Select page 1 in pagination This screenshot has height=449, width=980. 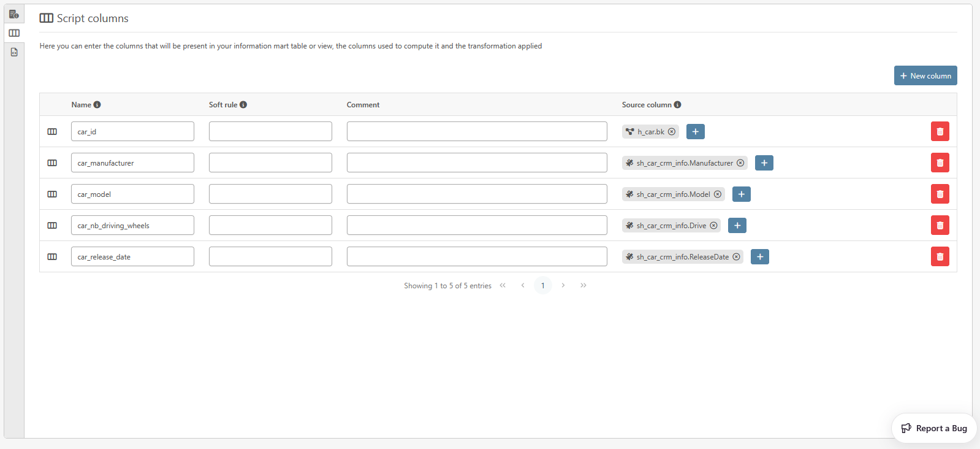(x=542, y=285)
